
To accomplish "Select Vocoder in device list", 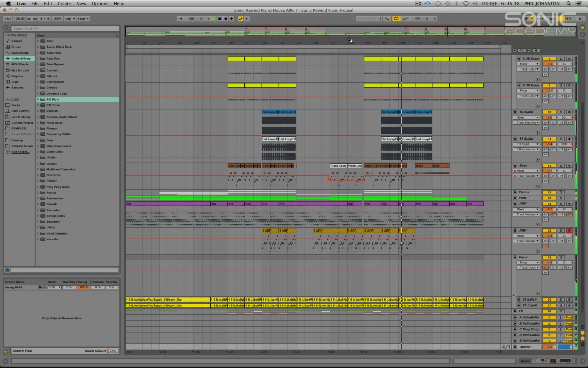I will click(x=52, y=239).
